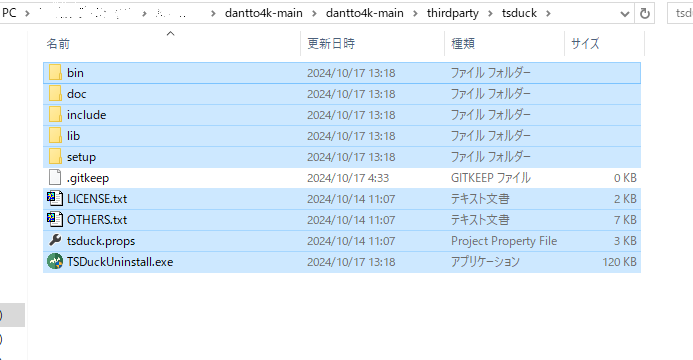The width and height of the screenshot is (693, 360).
Task: Click the GITKEEP ファイル type cell
Action: [491, 178]
